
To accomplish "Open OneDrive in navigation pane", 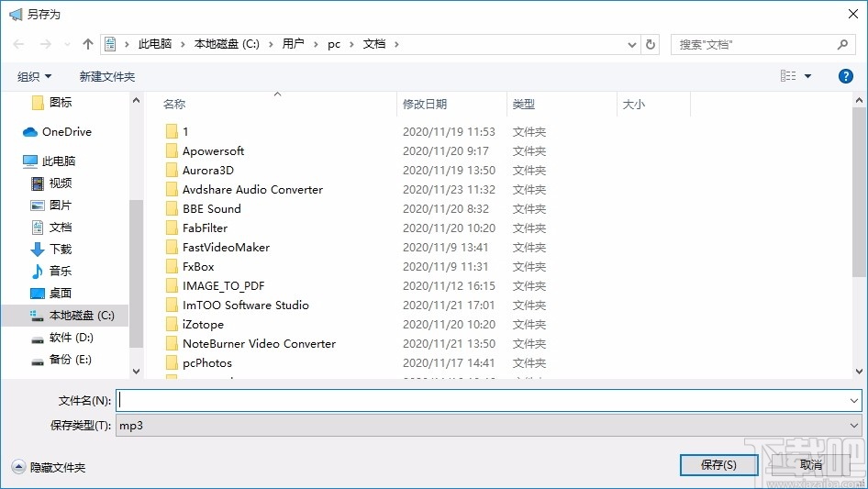I will click(57, 132).
